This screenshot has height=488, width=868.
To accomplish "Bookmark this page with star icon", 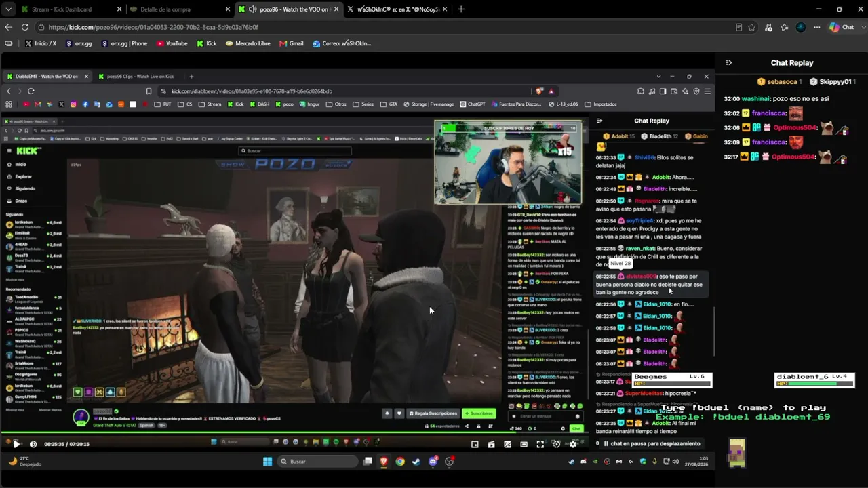I will point(752,27).
